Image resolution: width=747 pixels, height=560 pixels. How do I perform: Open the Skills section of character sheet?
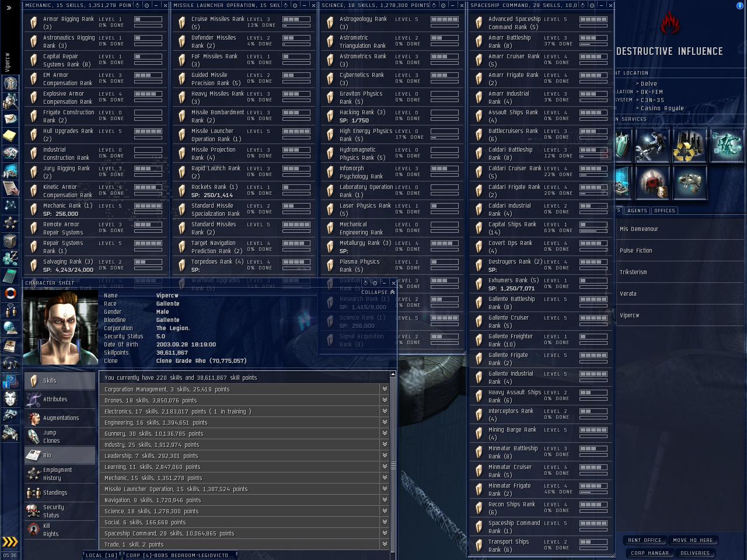click(60, 380)
